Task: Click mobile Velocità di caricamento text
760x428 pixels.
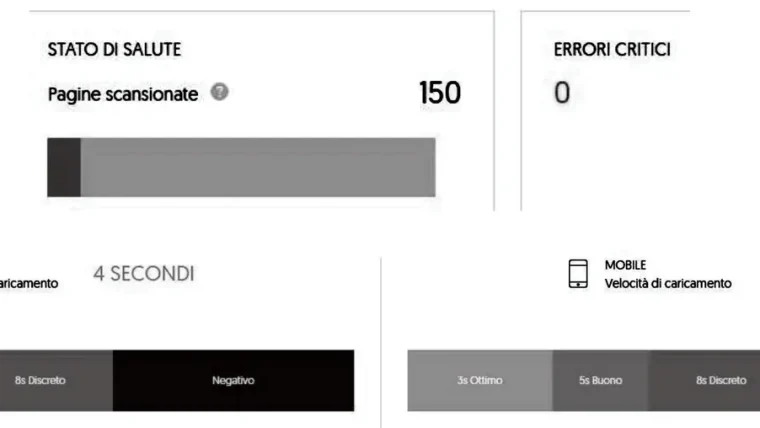Action: pos(668,283)
